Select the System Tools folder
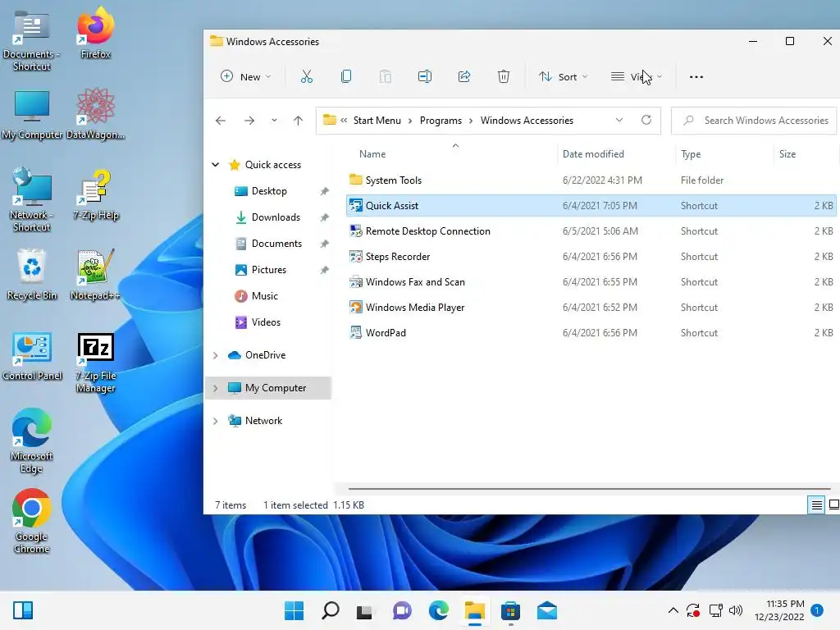The width and height of the screenshot is (840, 630). click(x=591, y=180)
